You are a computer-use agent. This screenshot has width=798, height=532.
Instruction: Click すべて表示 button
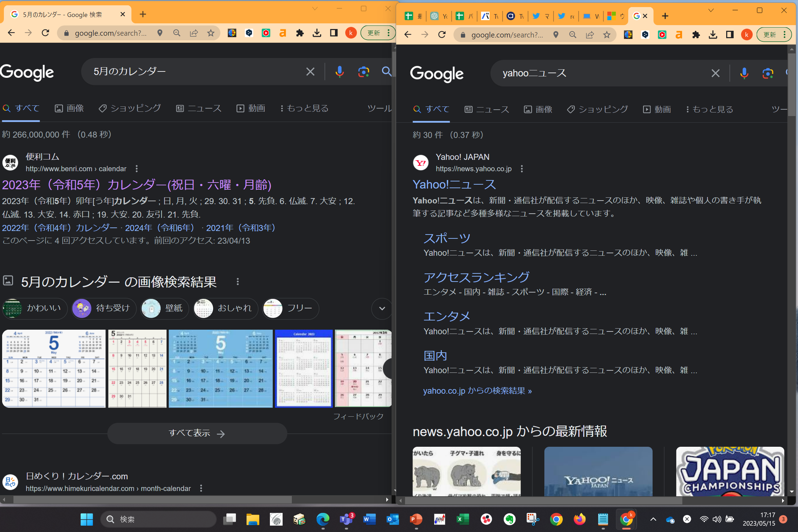(x=197, y=433)
